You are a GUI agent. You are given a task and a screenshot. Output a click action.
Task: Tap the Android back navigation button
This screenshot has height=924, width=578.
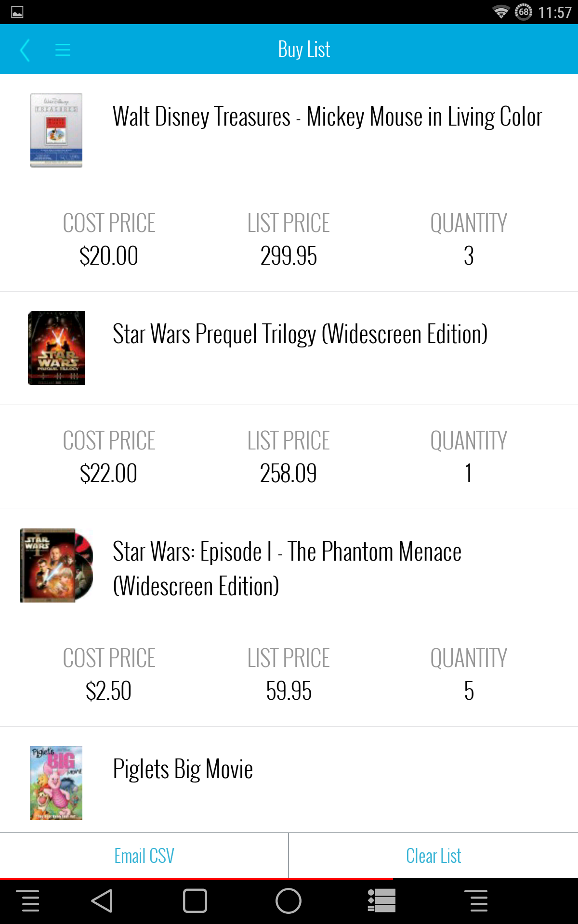(102, 901)
